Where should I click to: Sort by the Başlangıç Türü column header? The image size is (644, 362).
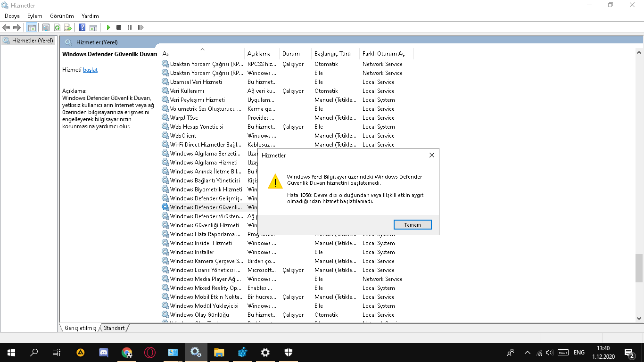click(335, 54)
